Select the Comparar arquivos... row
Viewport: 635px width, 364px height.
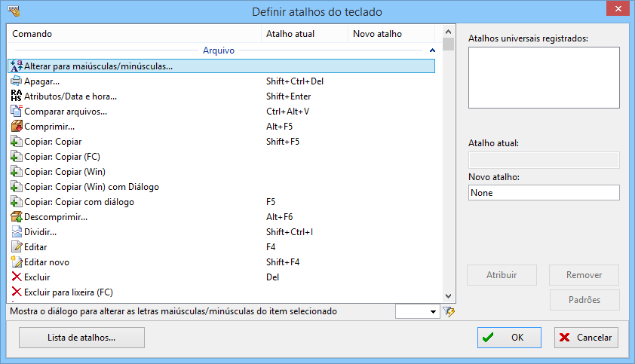(x=221, y=111)
